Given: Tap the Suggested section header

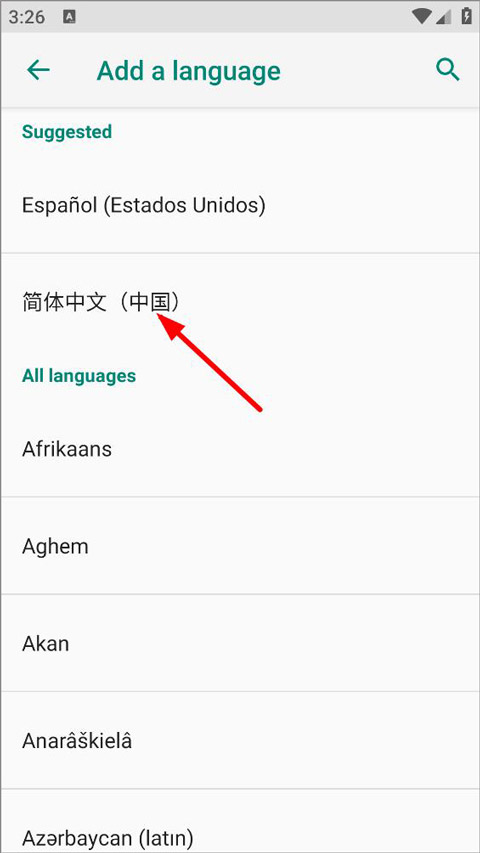Looking at the screenshot, I should [67, 132].
